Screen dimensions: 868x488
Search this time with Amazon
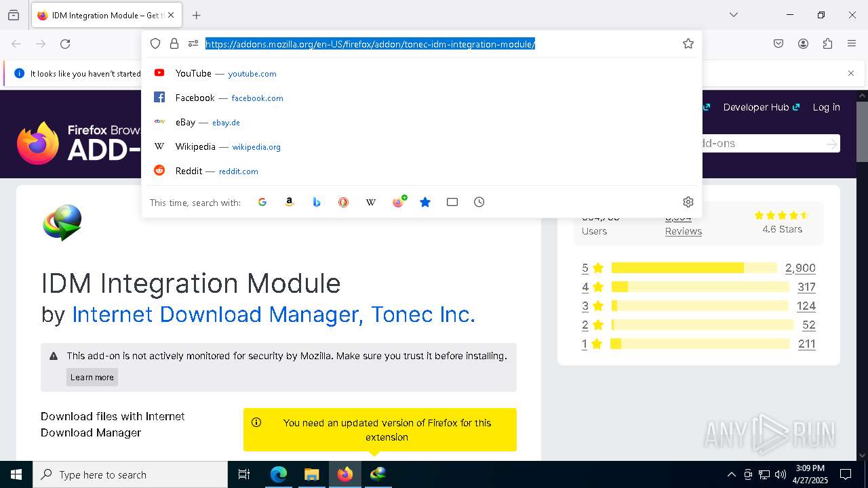pos(290,202)
